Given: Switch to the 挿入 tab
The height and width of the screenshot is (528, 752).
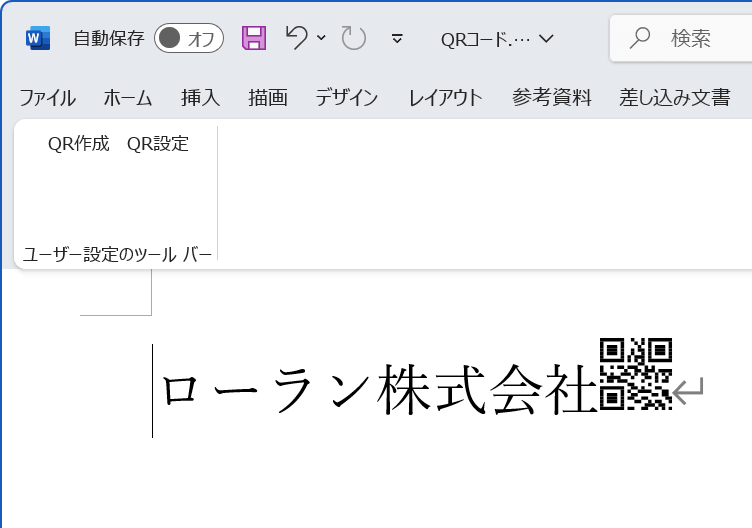Looking at the screenshot, I should 200,98.
